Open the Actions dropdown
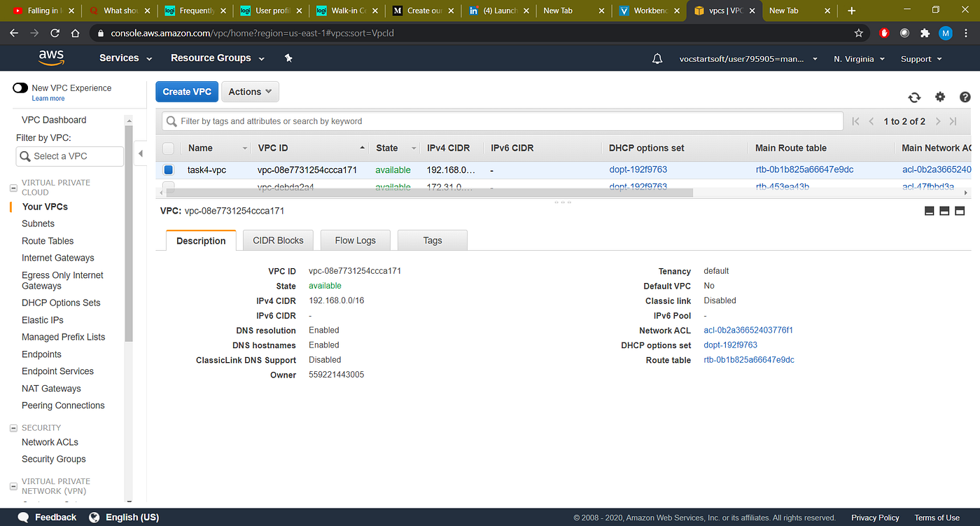 coord(250,91)
